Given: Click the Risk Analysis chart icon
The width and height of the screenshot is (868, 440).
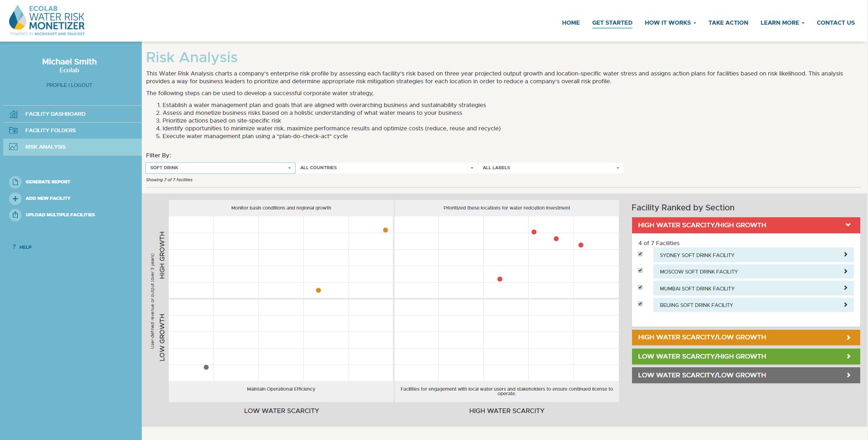Looking at the screenshot, I should [x=13, y=147].
